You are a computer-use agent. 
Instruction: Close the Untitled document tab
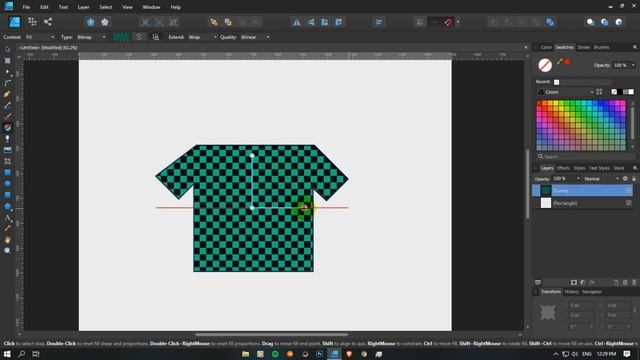525,47
